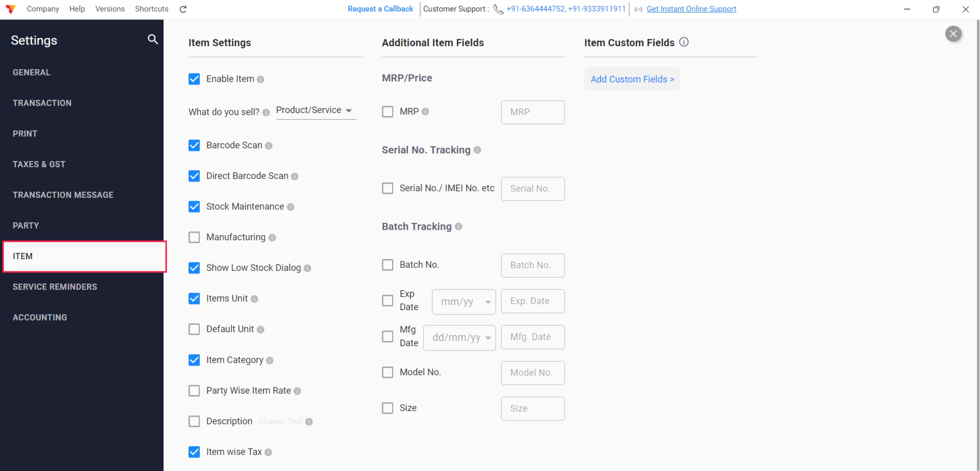The height and width of the screenshot is (471, 980).
Task: Click the Vyapar logo in the top-left corner
Action: pos(11,9)
